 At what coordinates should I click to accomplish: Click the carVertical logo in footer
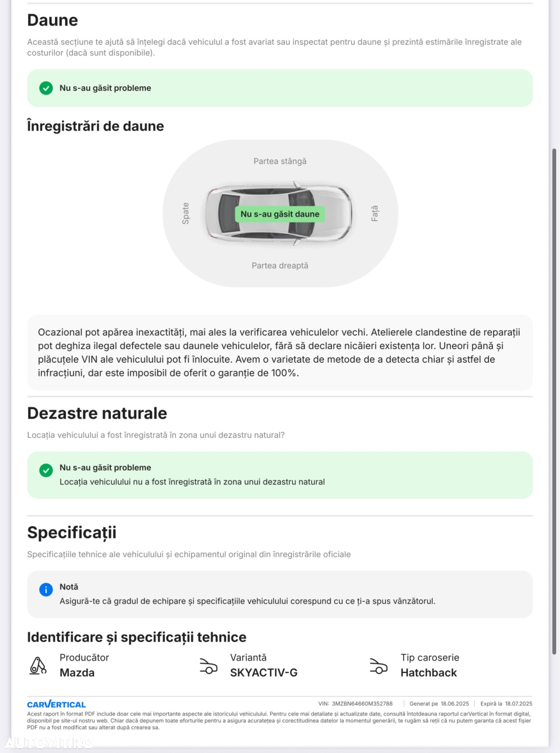[56, 704]
